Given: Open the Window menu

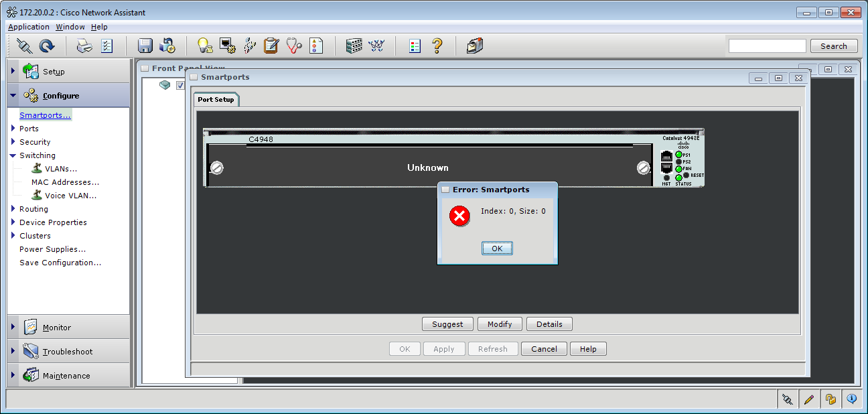Looking at the screenshot, I should (70, 27).
